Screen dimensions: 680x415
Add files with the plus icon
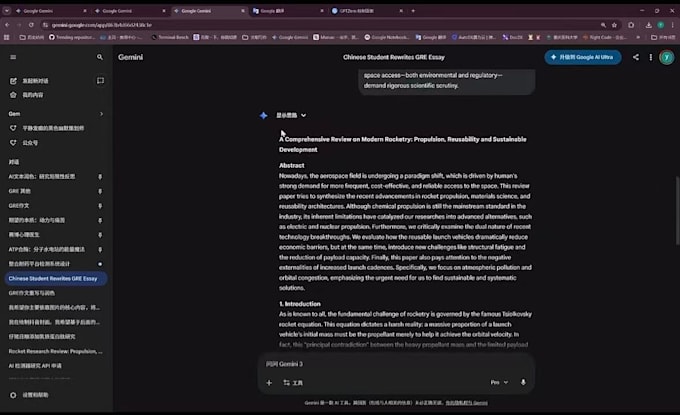click(269, 383)
